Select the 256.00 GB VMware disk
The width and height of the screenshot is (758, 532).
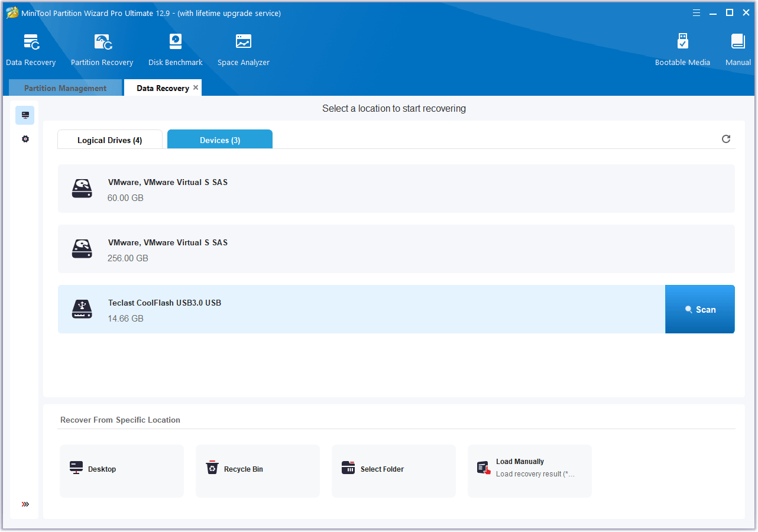pos(396,249)
